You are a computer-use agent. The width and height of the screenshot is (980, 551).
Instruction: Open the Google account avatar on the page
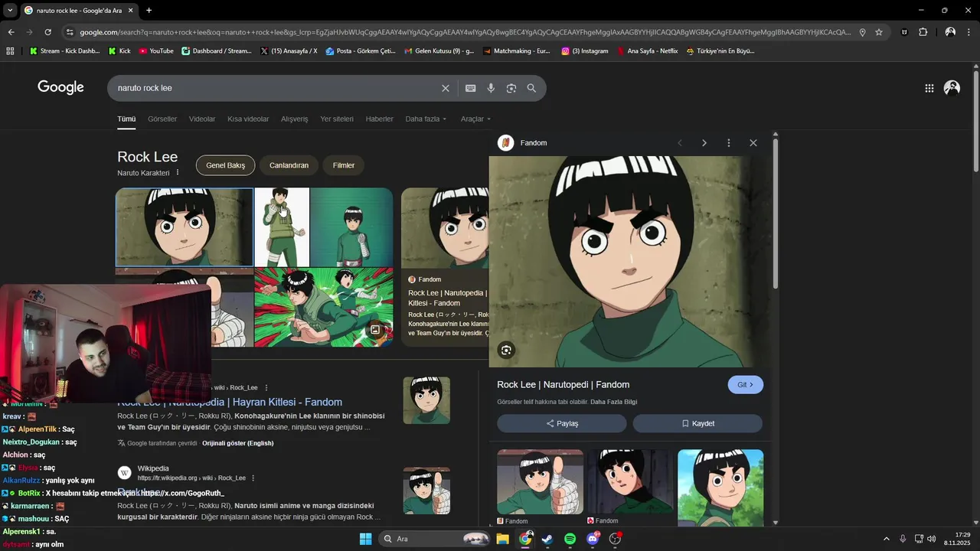[x=952, y=88]
